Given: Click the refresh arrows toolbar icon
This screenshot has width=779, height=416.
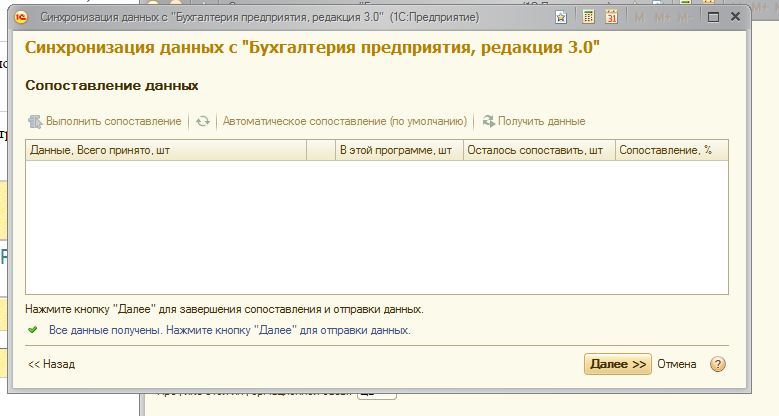Looking at the screenshot, I should (x=203, y=121).
